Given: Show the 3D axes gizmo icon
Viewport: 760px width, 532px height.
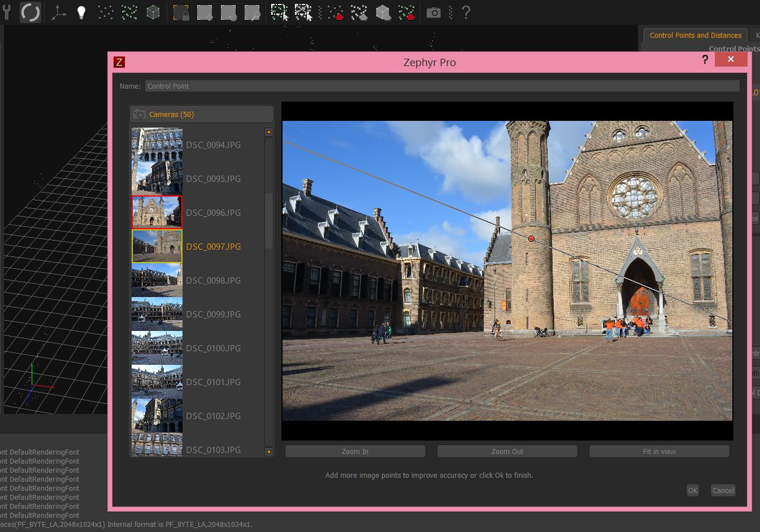Looking at the screenshot, I should coord(58,12).
